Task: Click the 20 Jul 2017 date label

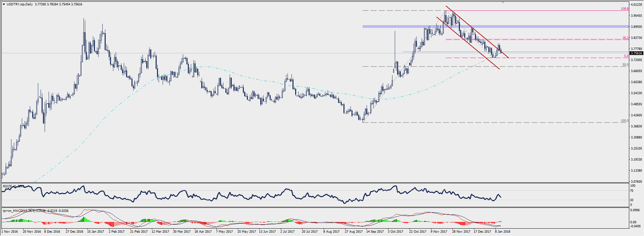Action: click(x=310, y=232)
